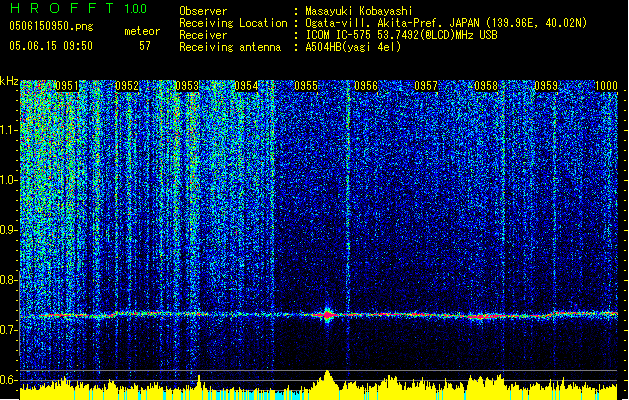Click the 1000 time marker
The image size is (629, 400).
tap(606, 86)
